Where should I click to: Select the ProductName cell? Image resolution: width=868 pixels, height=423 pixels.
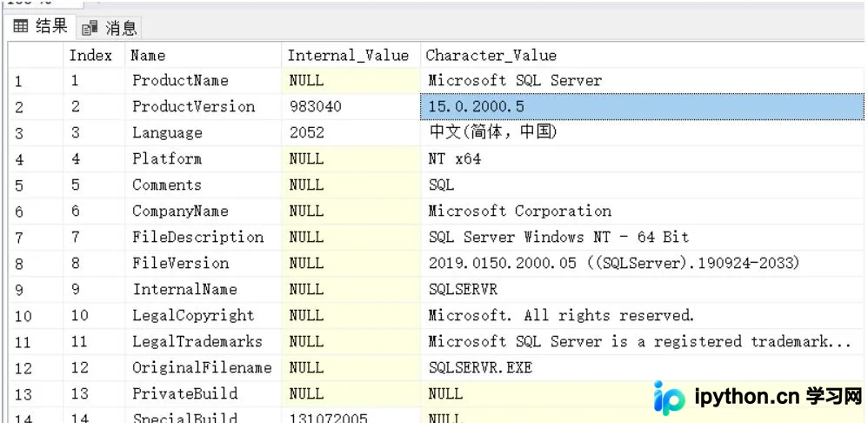(x=204, y=81)
